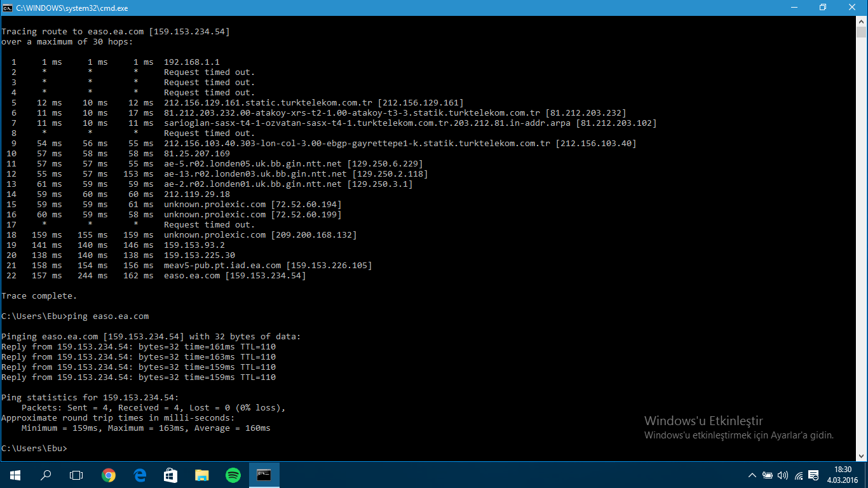
Task: Launch Google Chrome from the taskbar
Action: pos(109,475)
